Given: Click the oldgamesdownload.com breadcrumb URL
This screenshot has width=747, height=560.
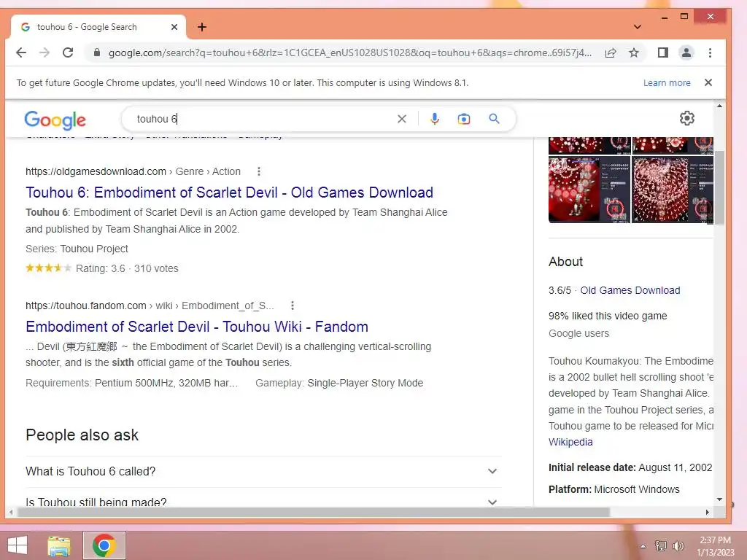Looking at the screenshot, I should 133,171.
